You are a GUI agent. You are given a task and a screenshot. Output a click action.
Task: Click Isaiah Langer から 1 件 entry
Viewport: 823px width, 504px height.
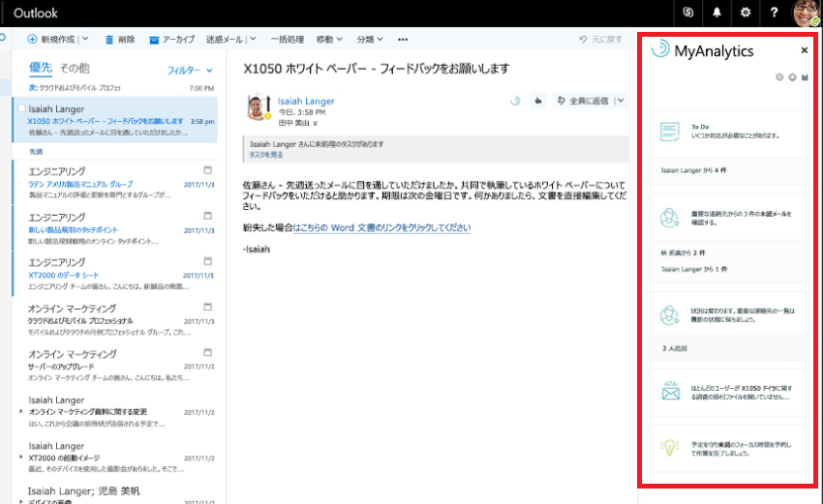(694, 269)
